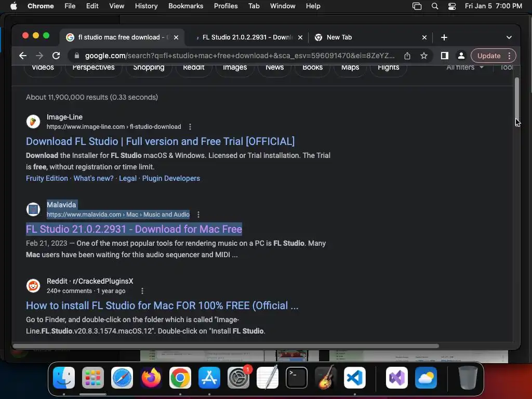Open Visual Studio Code from the dock

[355, 378]
